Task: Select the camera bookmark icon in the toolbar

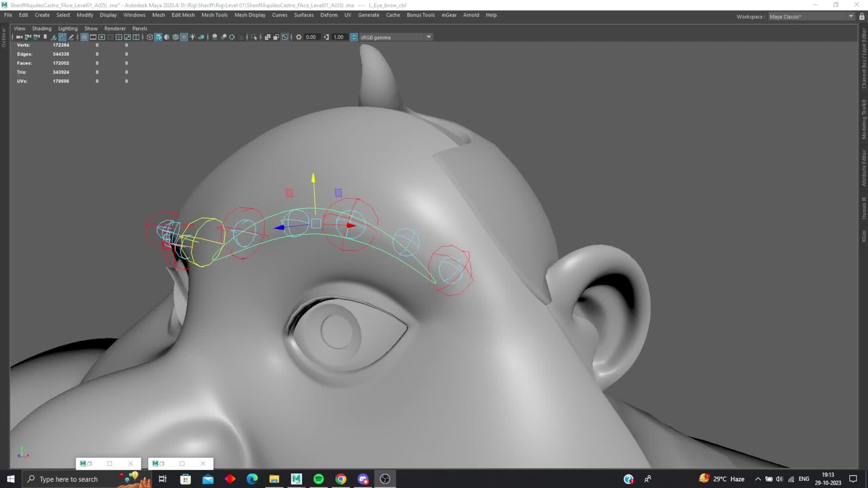Action: pyautogui.click(x=45, y=37)
